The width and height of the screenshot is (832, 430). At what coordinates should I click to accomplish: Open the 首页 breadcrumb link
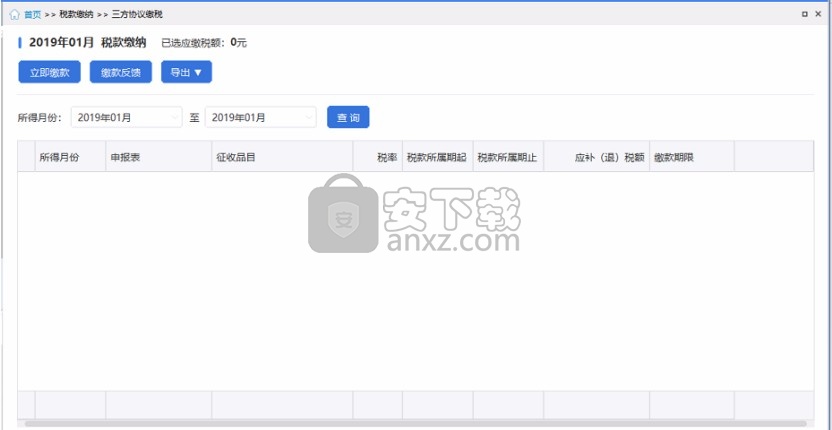point(32,15)
